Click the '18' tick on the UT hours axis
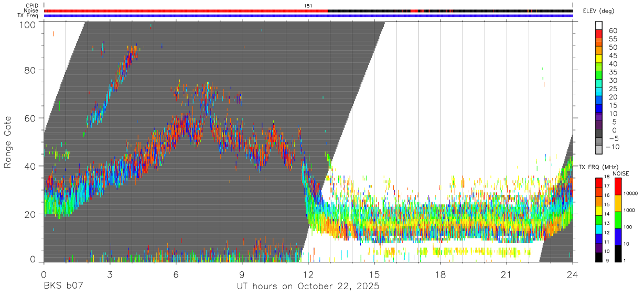 tap(441, 274)
